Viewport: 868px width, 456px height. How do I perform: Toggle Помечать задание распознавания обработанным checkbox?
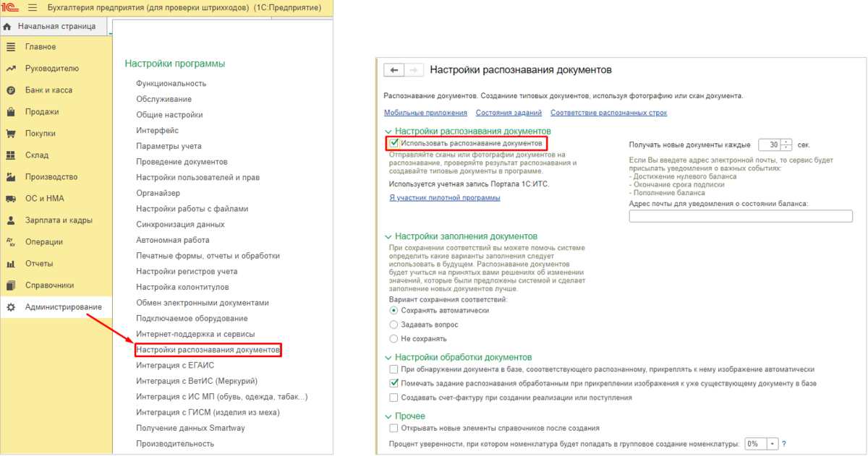pos(393,383)
